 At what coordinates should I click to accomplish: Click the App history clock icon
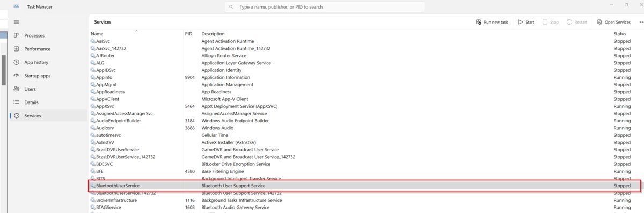tap(16, 62)
